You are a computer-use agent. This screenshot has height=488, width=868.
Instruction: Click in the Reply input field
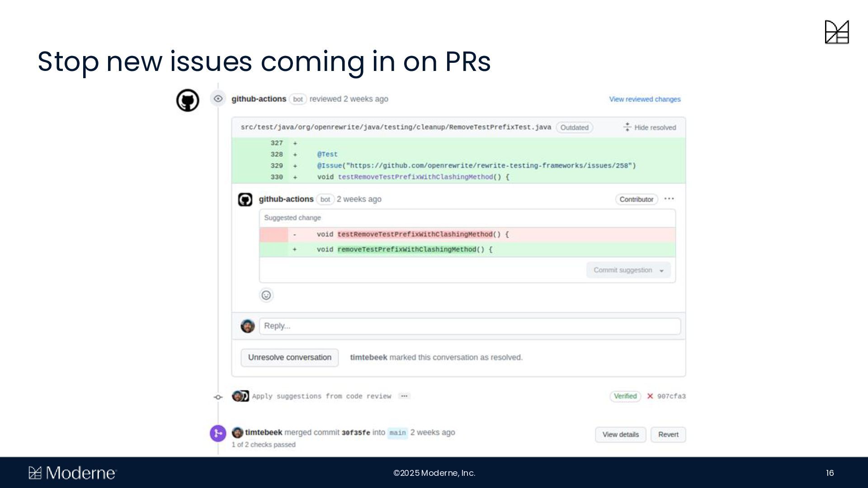[470, 326]
